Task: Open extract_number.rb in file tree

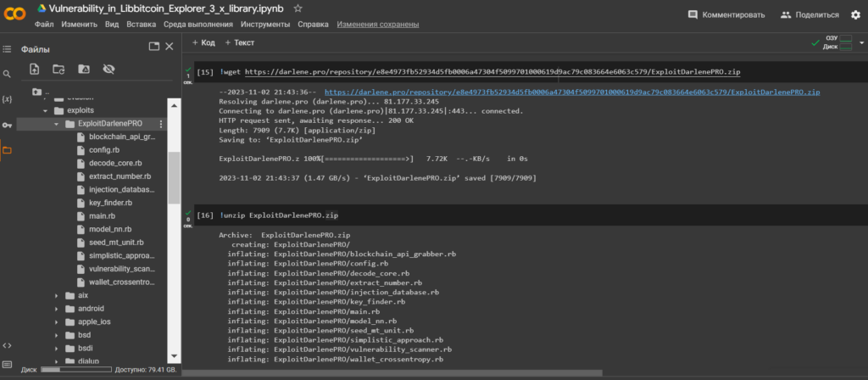Action: point(120,176)
